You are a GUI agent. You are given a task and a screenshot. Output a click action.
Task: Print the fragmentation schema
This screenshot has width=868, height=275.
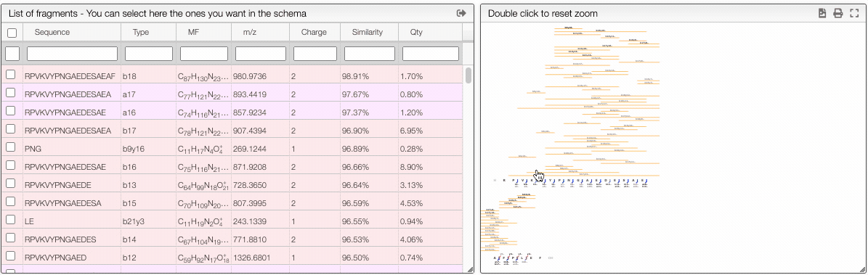pyautogui.click(x=838, y=13)
